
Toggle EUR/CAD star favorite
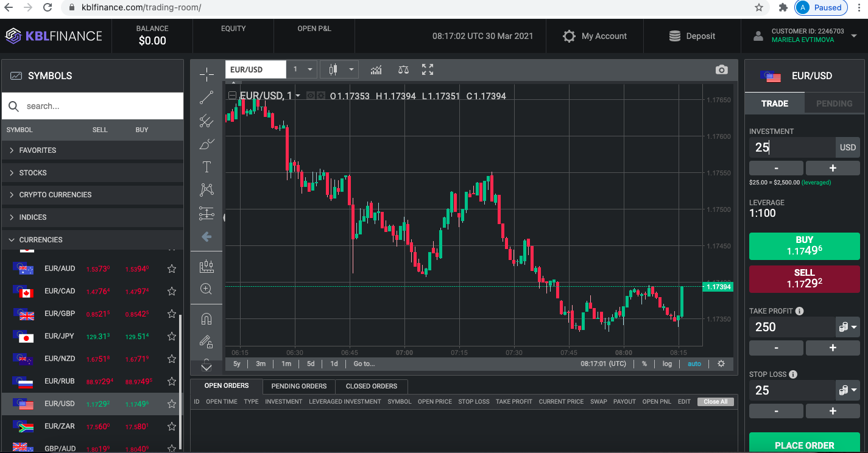tap(172, 291)
